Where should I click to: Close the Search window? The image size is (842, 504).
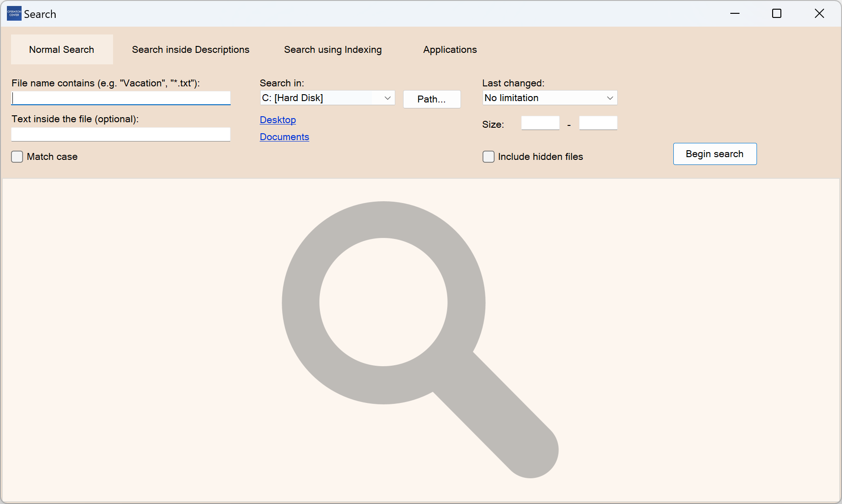[x=819, y=14]
